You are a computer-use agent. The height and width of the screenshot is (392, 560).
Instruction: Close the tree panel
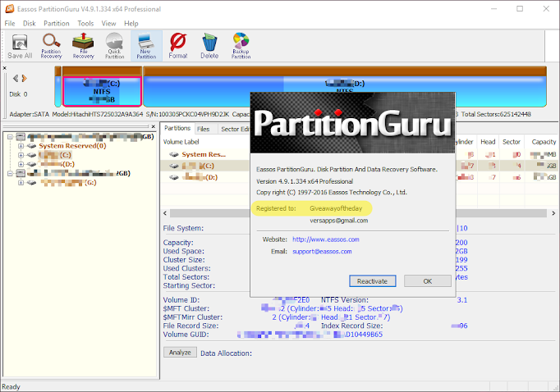pyautogui.click(x=154, y=126)
